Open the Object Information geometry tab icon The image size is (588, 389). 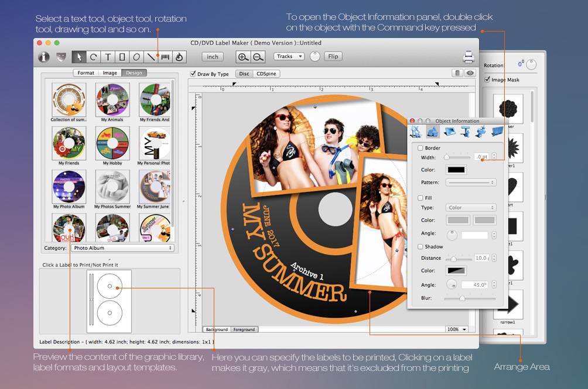[415, 131]
